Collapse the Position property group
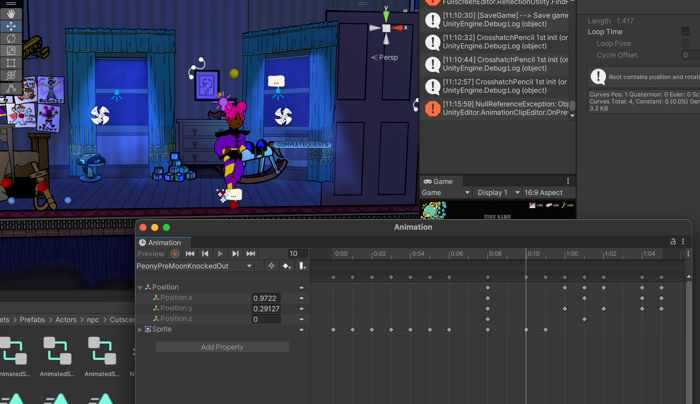The image size is (700, 404). (140, 287)
